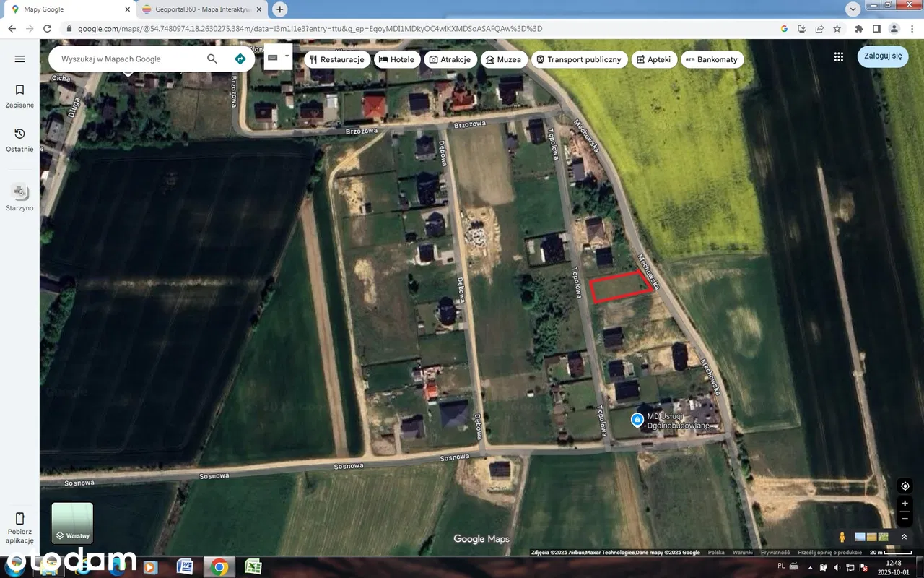Open the Google Maps hamburger menu
Image resolution: width=924 pixels, height=578 pixels.
pos(19,59)
